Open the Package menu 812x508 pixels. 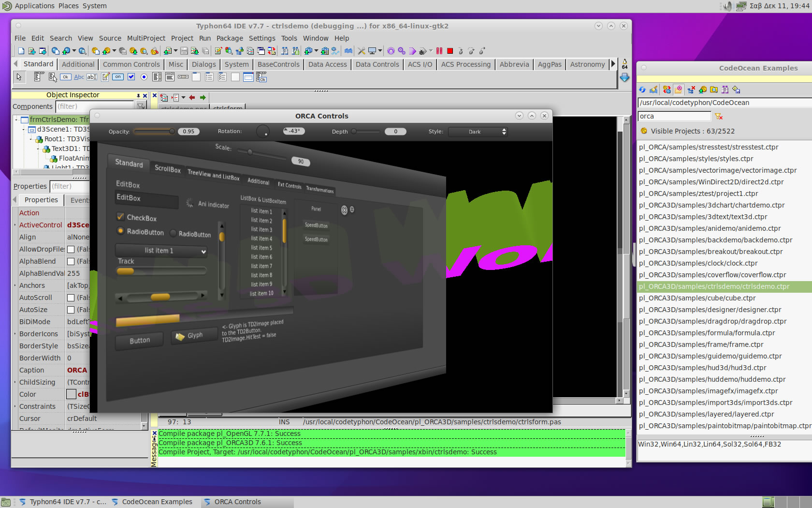pos(230,38)
